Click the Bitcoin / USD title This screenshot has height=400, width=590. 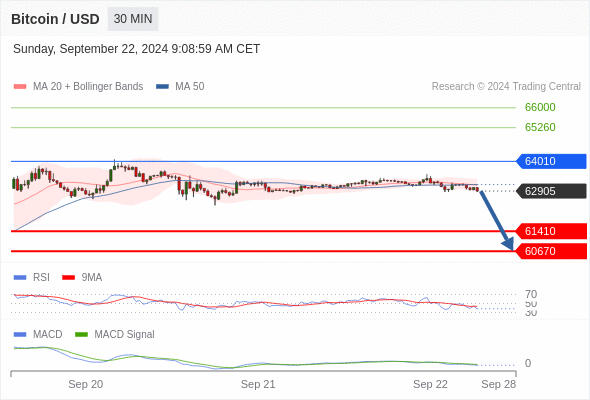55,19
